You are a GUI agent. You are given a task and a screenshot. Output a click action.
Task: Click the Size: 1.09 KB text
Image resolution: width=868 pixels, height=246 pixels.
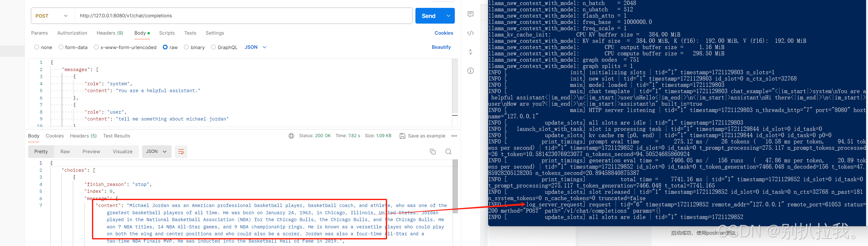tap(378, 136)
